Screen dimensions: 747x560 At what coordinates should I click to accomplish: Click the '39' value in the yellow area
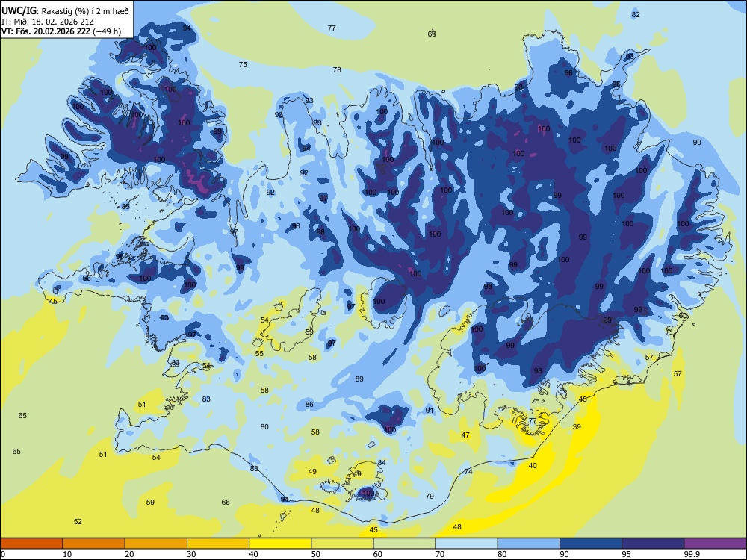click(577, 426)
